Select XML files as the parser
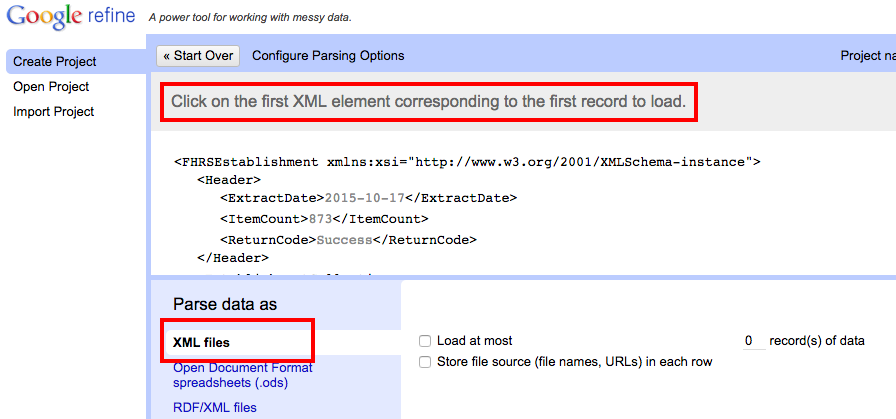Image resolution: width=896 pixels, height=419 pixels. [202, 343]
